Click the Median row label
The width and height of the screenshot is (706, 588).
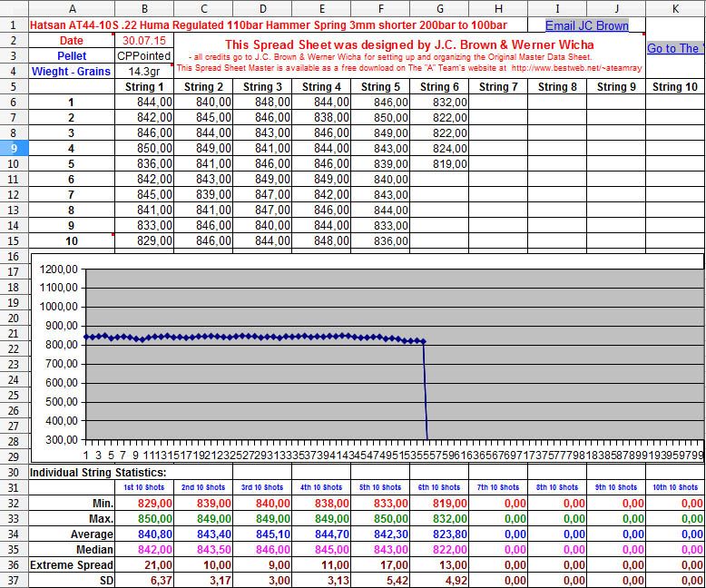72,549
